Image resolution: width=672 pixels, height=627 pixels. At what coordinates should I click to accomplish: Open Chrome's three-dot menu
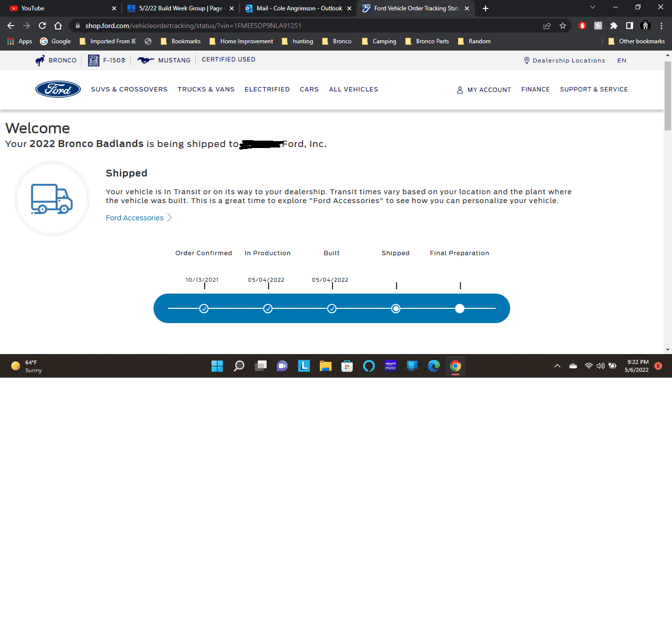click(x=662, y=26)
